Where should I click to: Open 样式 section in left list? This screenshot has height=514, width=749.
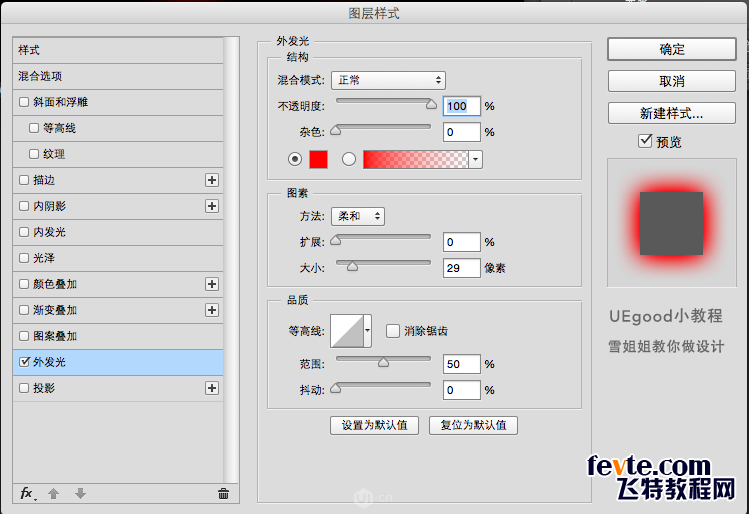point(118,50)
